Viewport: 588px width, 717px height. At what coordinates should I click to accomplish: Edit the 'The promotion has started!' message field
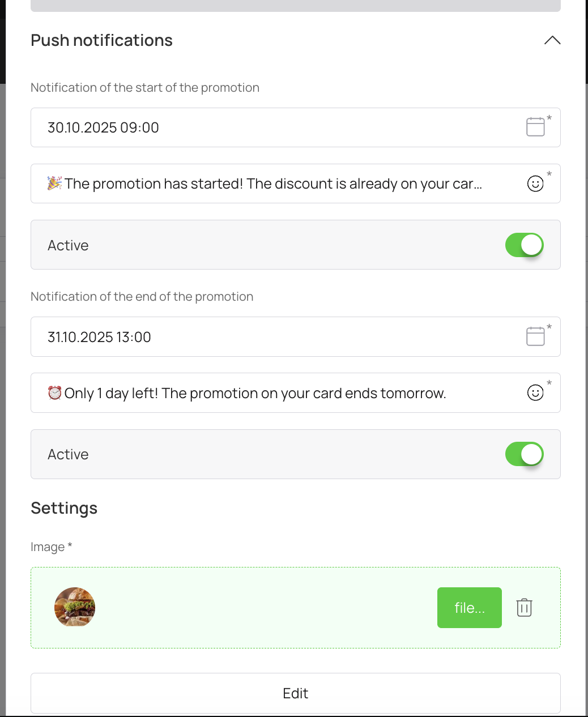coord(272,184)
